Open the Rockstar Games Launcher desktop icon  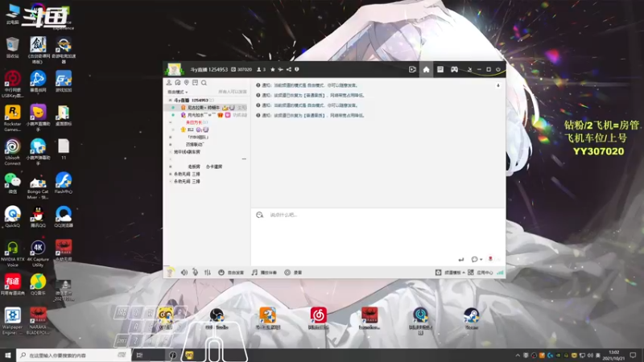click(13, 118)
